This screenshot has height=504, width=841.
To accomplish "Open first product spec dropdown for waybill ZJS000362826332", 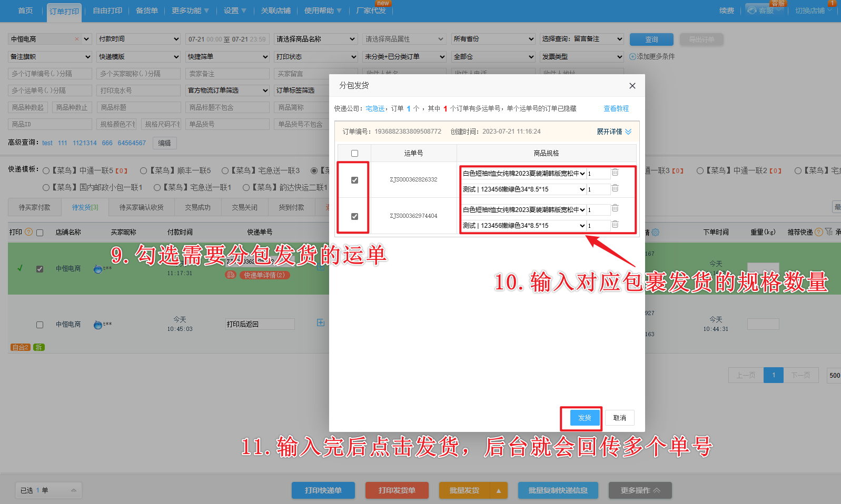I will pyautogui.click(x=523, y=173).
